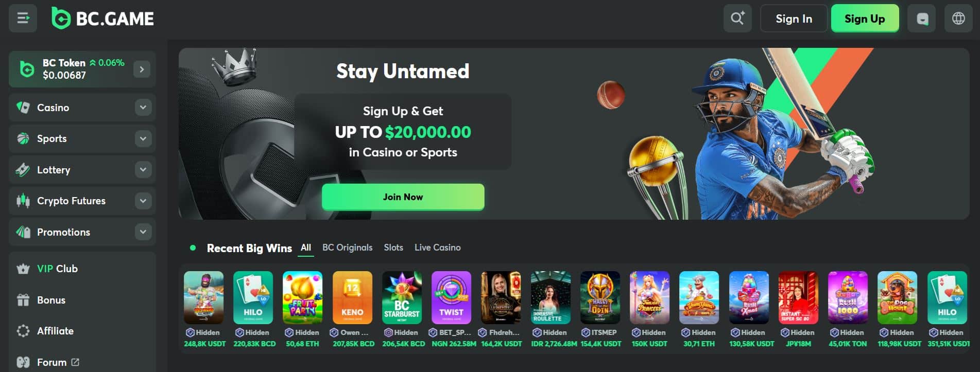
Task: Click the green Join Now button
Action: pos(403,197)
